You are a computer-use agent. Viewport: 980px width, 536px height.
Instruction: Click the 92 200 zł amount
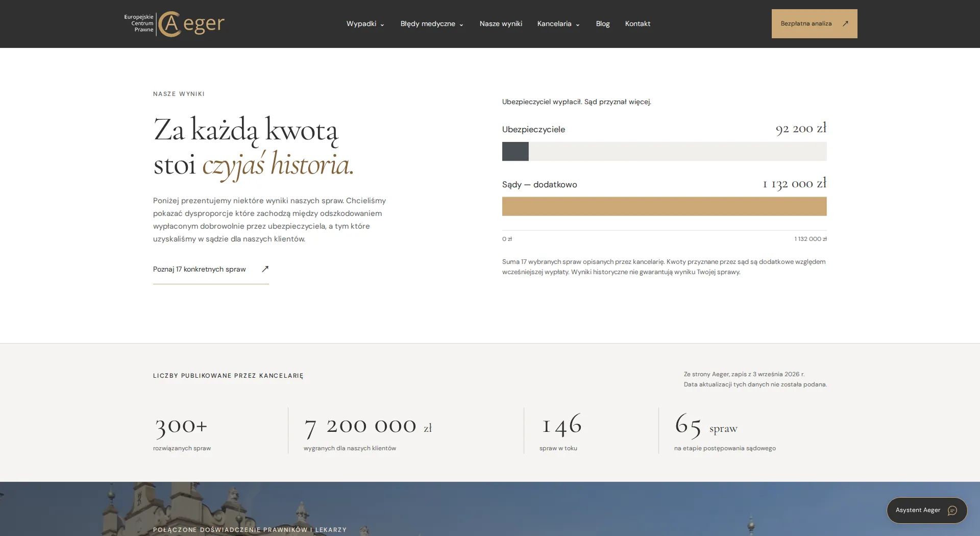[x=801, y=128]
